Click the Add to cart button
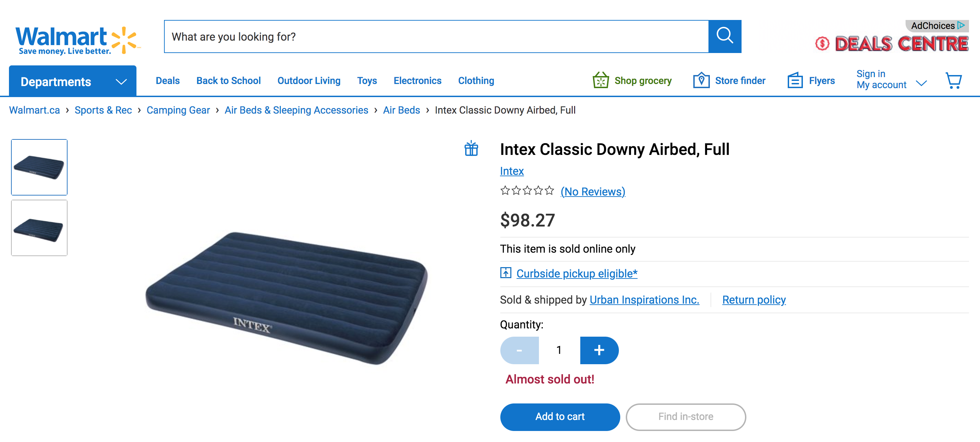This screenshot has width=980, height=442. pos(560,417)
